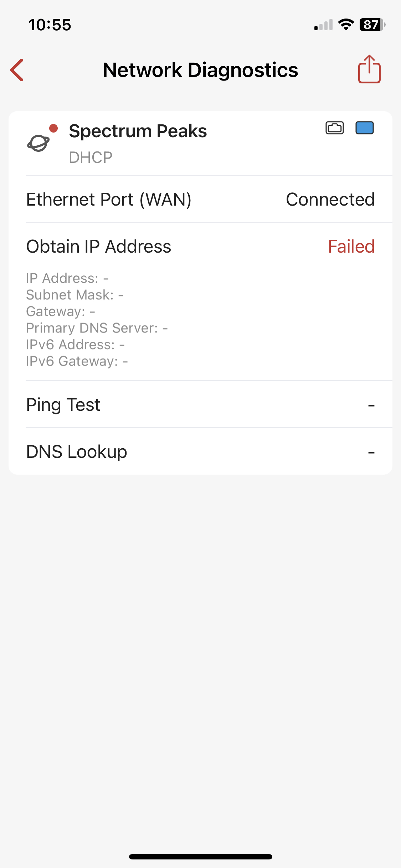Screen dimensions: 401x868
Task: Tap the planet internet icon
Action: tap(38, 143)
